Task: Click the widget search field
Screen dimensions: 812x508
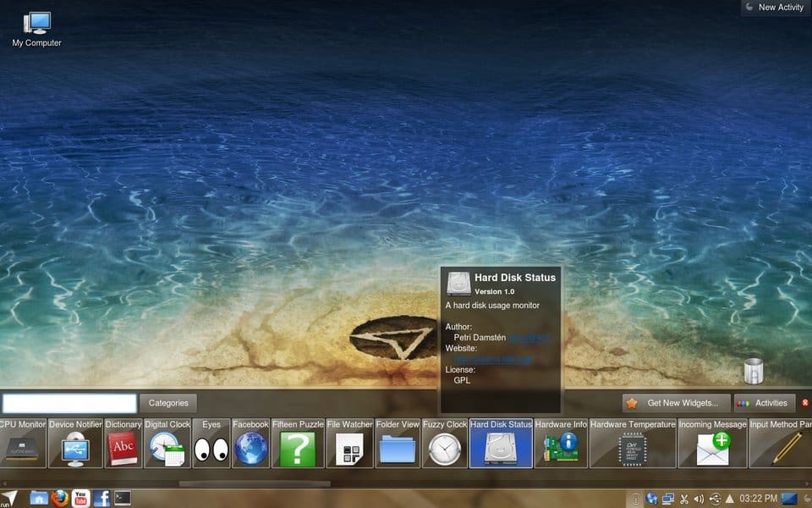Action: tap(69, 403)
